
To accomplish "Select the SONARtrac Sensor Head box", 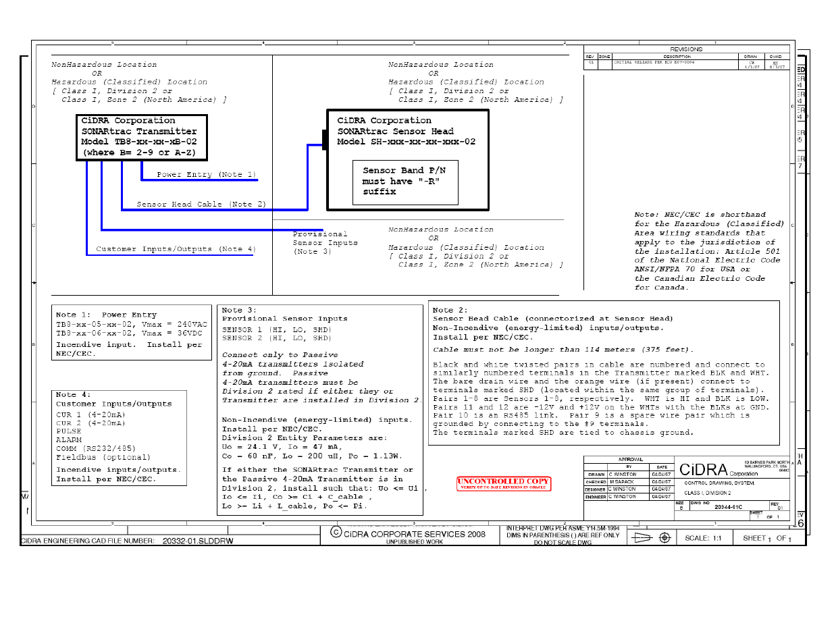I will [408, 160].
